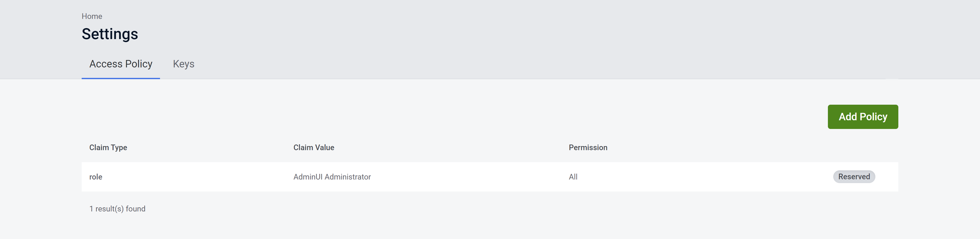
Task: Click the AdminUI Administrator claim value
Action: [x=332, y=177]
